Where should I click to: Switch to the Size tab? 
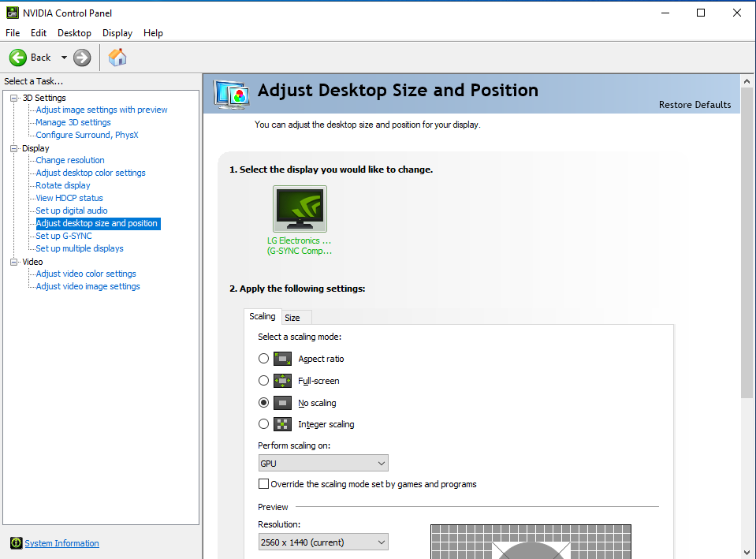click(x=292, y=318)
